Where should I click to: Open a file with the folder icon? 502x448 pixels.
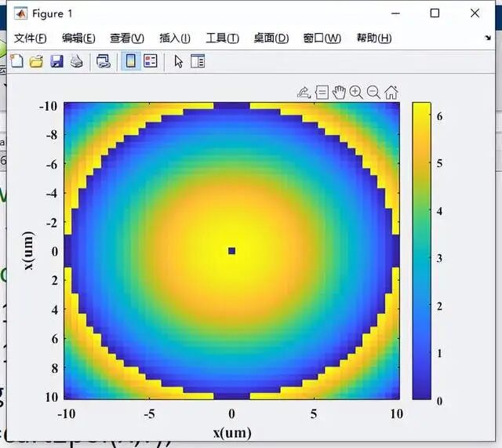tap(36, 61)
